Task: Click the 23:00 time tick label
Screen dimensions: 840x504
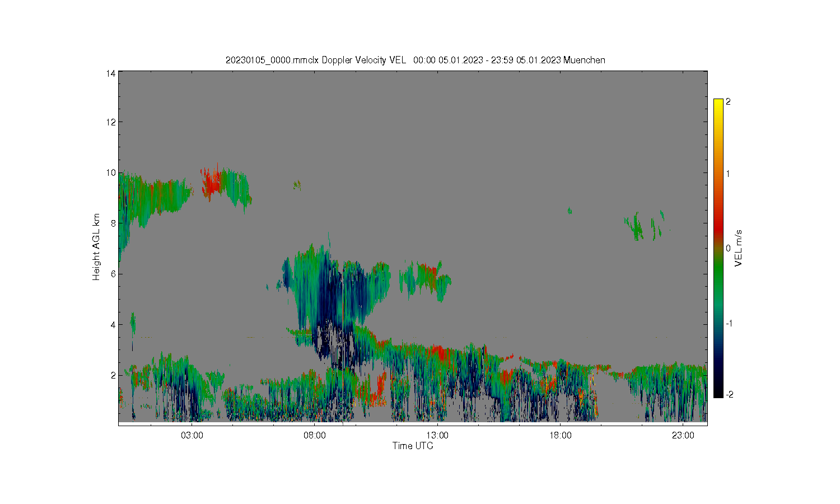Action: pyautogui.click(x=683, y=435)
